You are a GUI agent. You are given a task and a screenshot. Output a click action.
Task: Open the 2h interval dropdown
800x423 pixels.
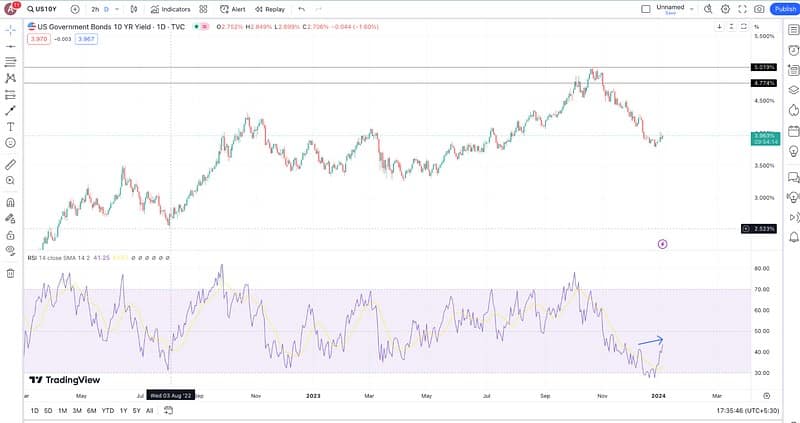point(96,9)
